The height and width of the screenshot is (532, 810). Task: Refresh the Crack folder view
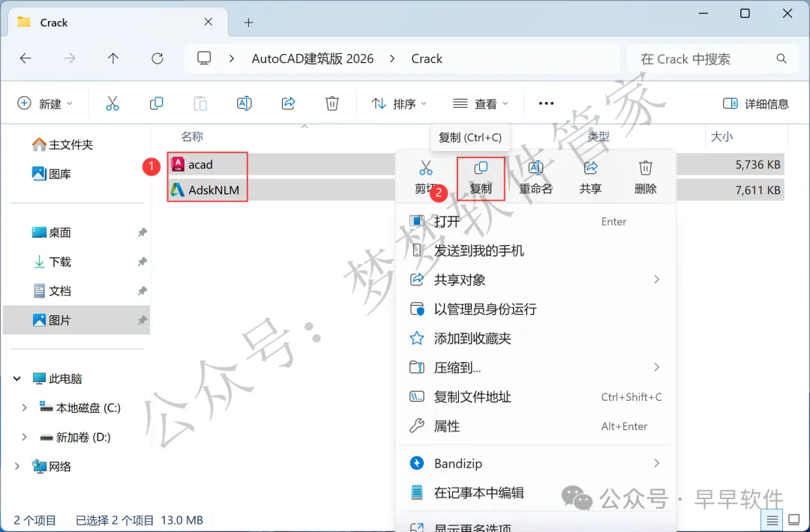pyautogui.click(x=157, y=58)
